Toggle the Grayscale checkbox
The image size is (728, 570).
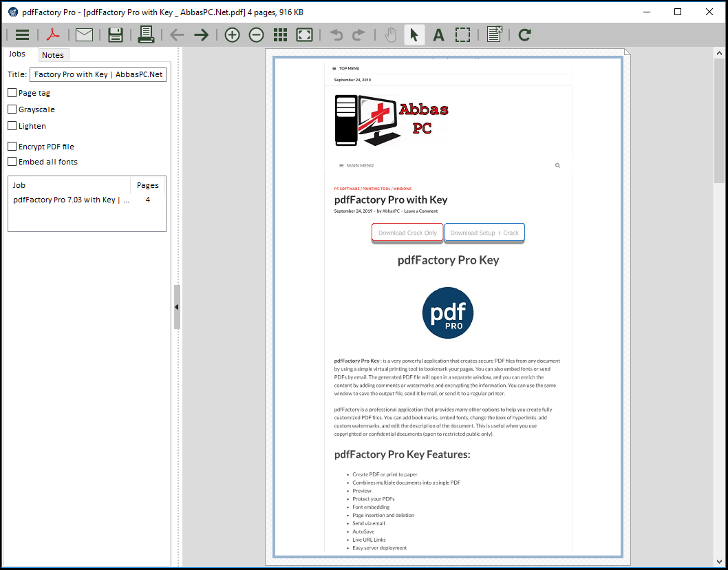coord(12,109)
